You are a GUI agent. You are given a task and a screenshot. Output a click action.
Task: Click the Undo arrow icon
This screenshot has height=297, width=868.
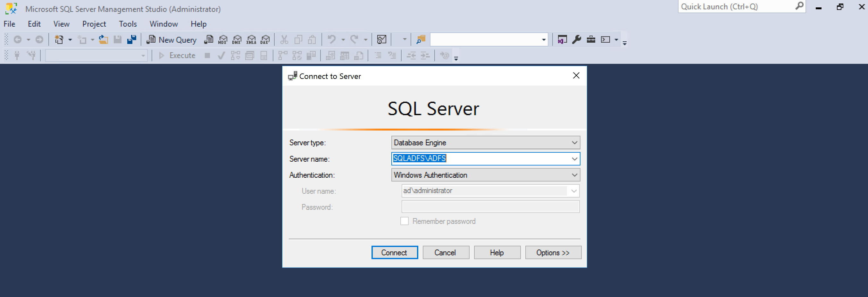(331, 39)
